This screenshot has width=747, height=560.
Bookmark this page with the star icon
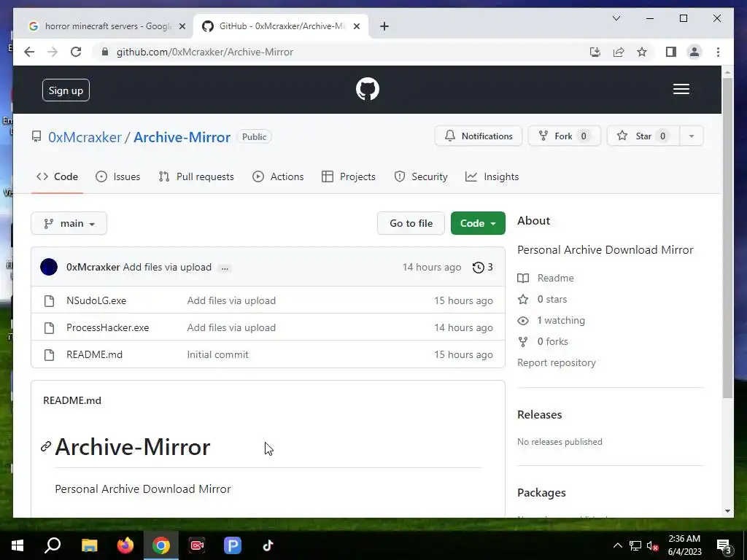(642, 52)
